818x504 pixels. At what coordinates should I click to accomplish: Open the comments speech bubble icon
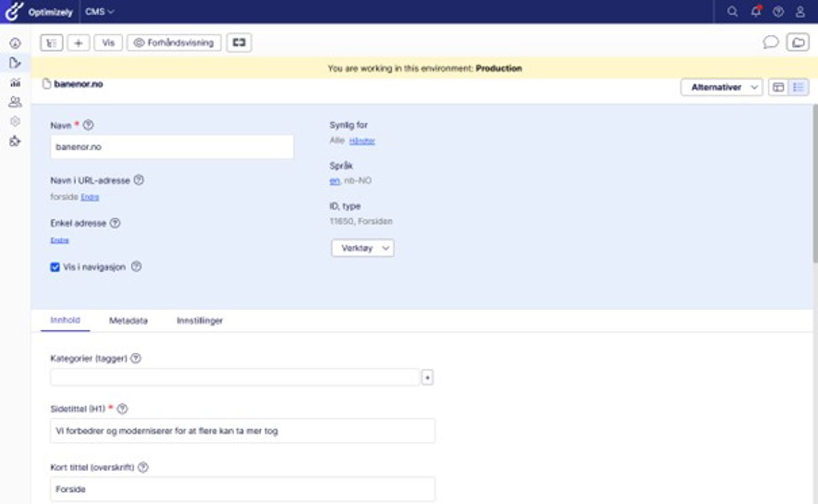pyautogui.click(x=770, y=42)
